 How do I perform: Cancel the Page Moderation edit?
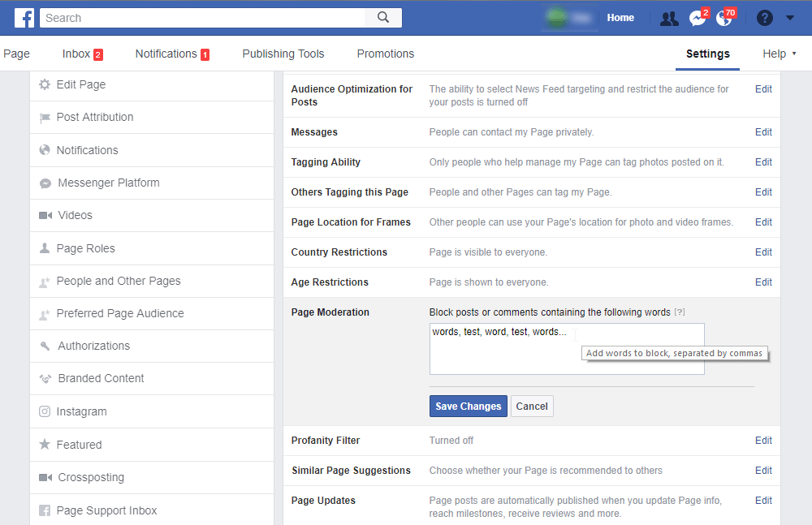(532, 407)
